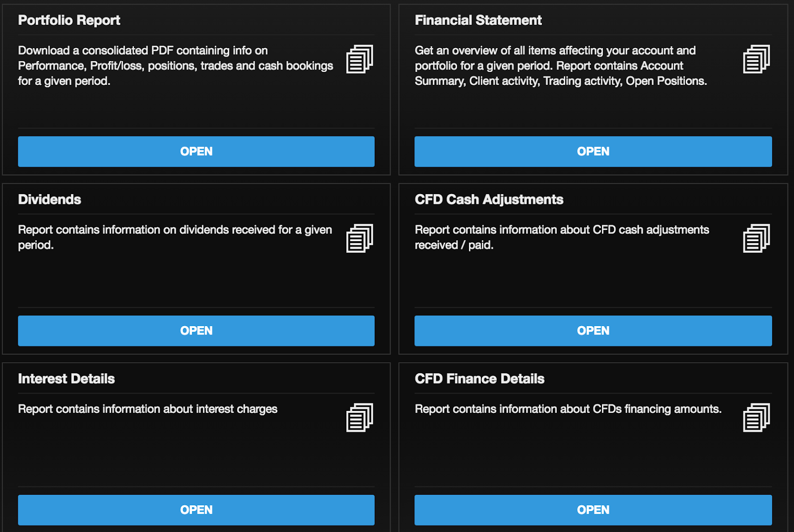Click the Financial Statement document icon
Viewport: 794px width, 532px height.
click(756, 59)
